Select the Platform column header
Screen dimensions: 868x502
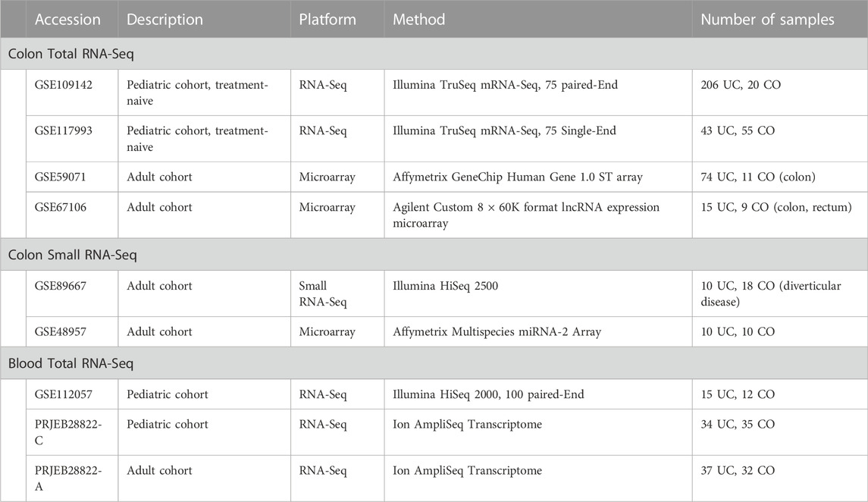[327, 20]
